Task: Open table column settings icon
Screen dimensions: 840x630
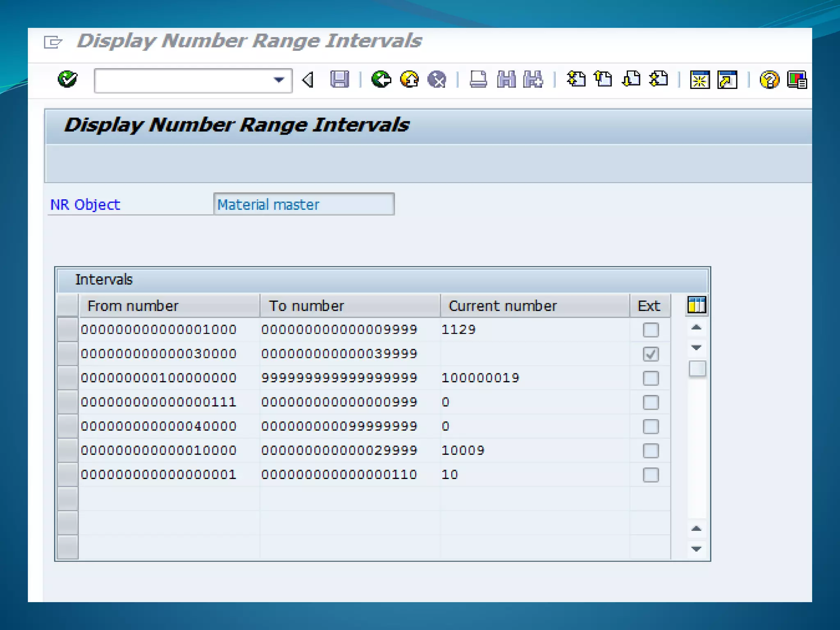Action: coord(696,305)
